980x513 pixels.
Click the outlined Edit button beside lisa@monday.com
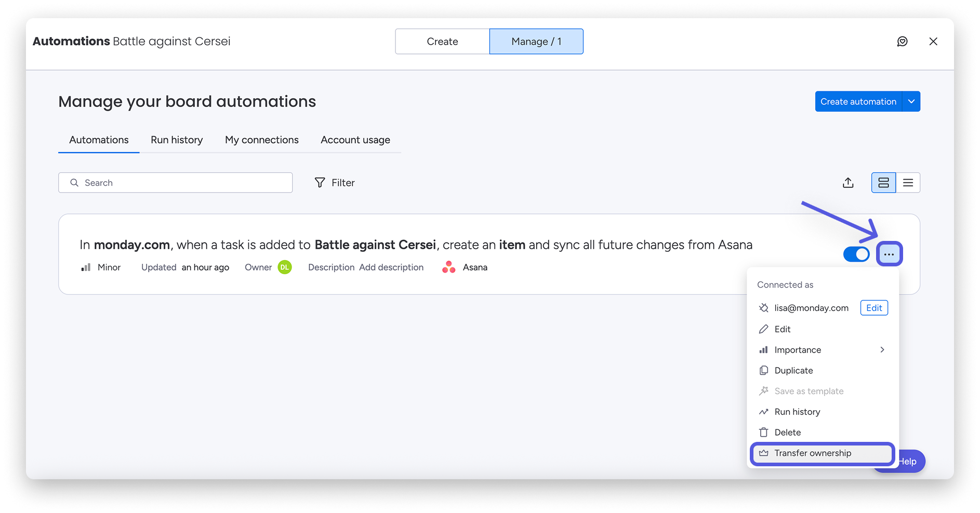click(874, 308)
